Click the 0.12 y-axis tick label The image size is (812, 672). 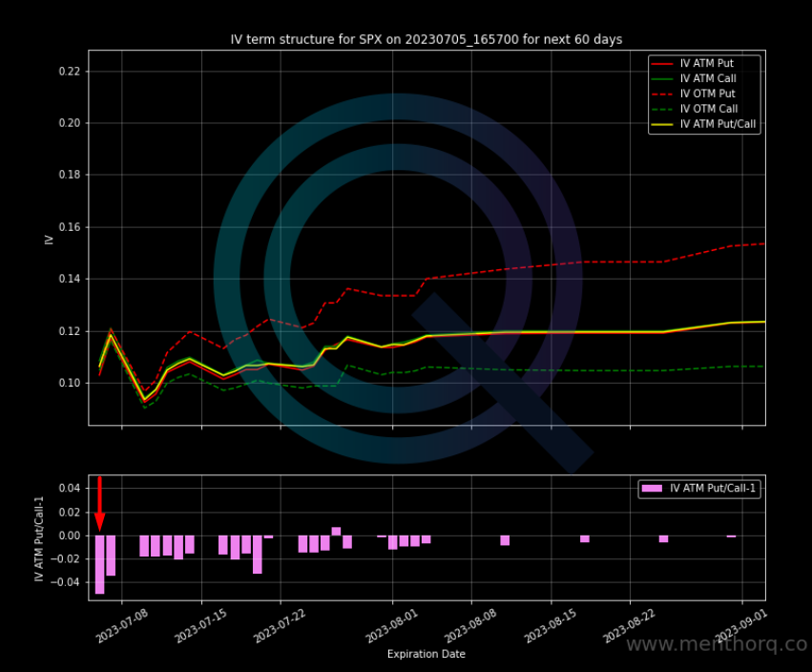[x=70, y=331]
